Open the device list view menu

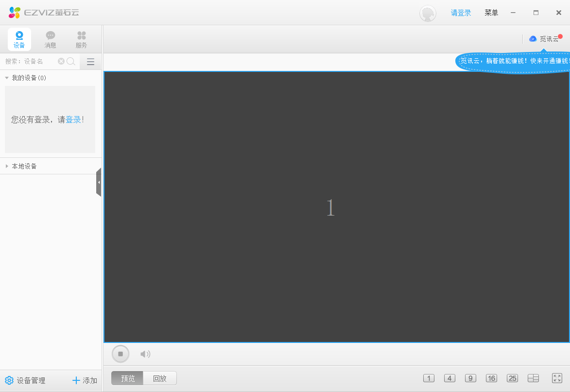(90, 62)
